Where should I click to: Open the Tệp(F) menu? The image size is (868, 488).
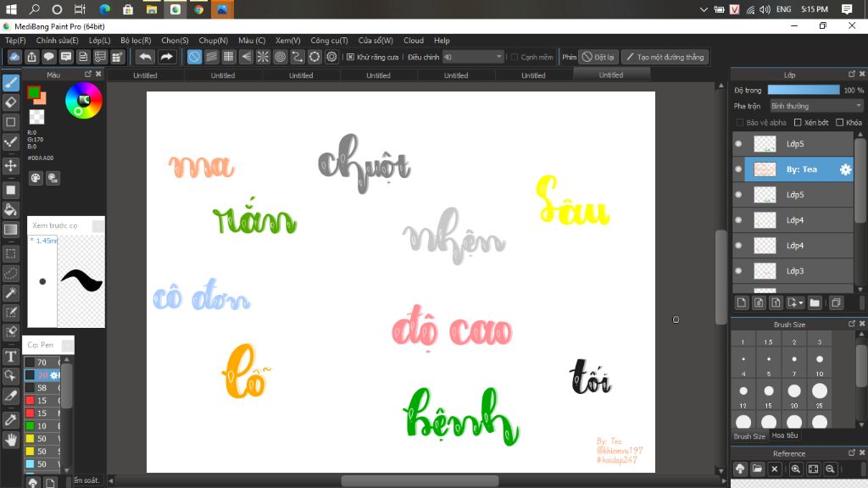coord(15,41)
